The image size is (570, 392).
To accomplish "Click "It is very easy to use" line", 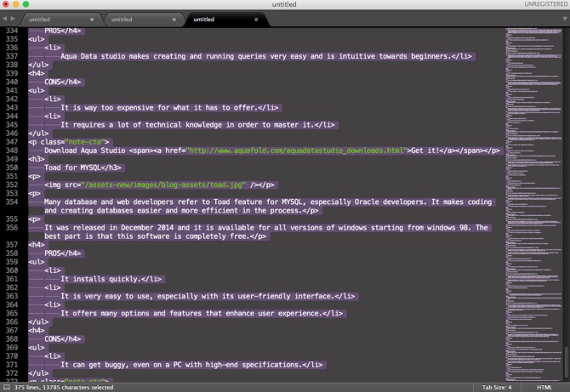I will click(x=208, y=296).
